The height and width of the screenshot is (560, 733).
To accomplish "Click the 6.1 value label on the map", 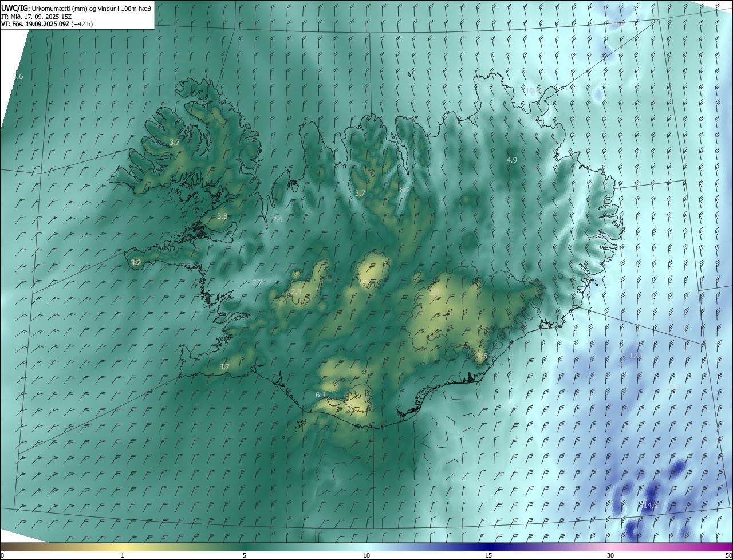I will (x=321, y=395).
